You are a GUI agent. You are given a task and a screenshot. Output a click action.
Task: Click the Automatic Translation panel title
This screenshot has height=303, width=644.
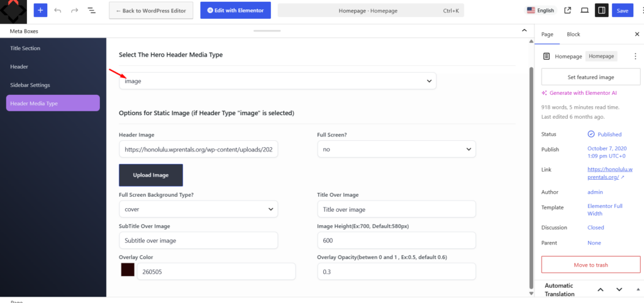tap(558, 289)
